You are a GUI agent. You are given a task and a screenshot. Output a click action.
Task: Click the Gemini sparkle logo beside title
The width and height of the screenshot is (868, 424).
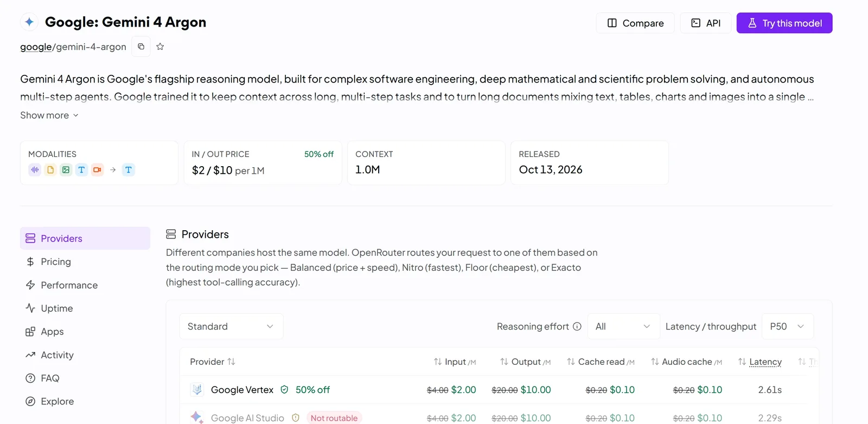pyautogui.click(x=29, y=22)
